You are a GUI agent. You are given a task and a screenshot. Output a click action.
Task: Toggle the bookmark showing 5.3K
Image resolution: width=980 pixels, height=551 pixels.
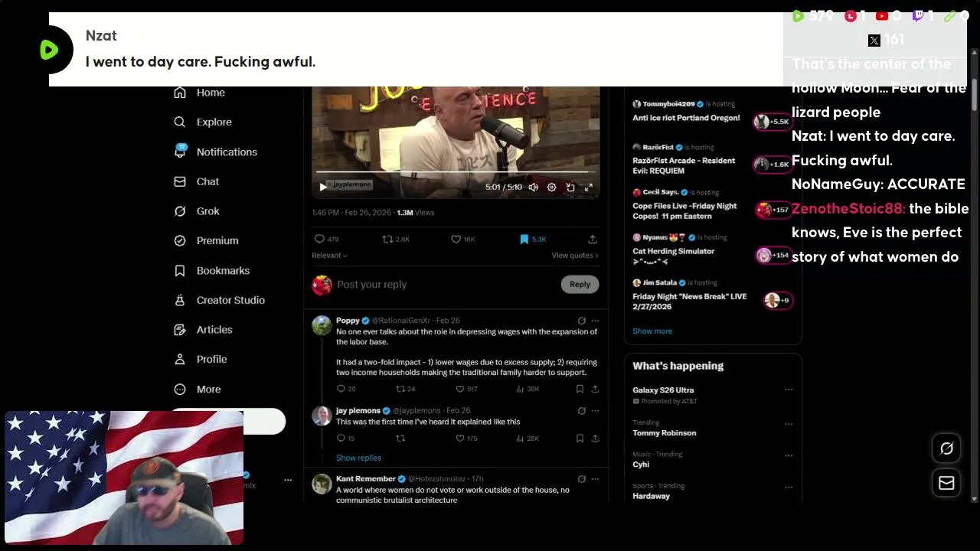tap(533, 239)
